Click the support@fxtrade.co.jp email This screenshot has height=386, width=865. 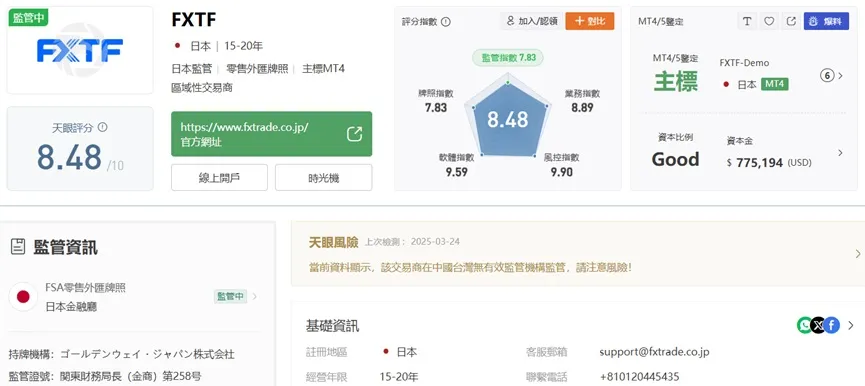654,352
